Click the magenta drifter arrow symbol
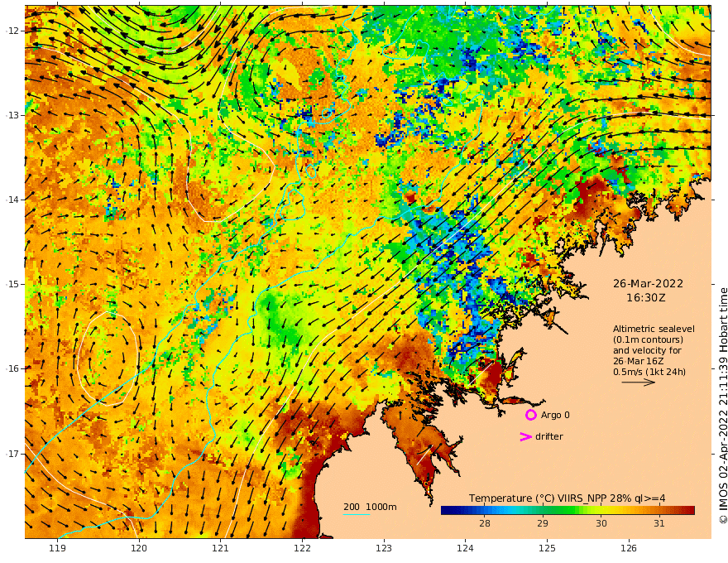This screenshot has height=563, width=728. 525,436
